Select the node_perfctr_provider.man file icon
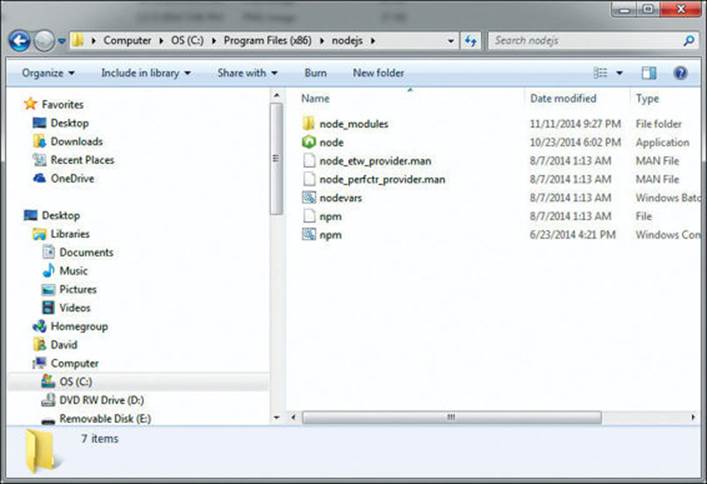 point(309,179)
